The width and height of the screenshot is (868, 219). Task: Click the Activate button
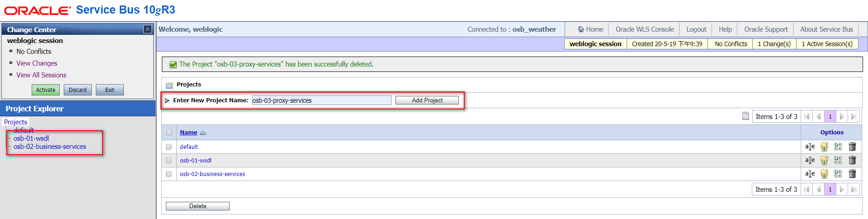click(x=46, y=90)
